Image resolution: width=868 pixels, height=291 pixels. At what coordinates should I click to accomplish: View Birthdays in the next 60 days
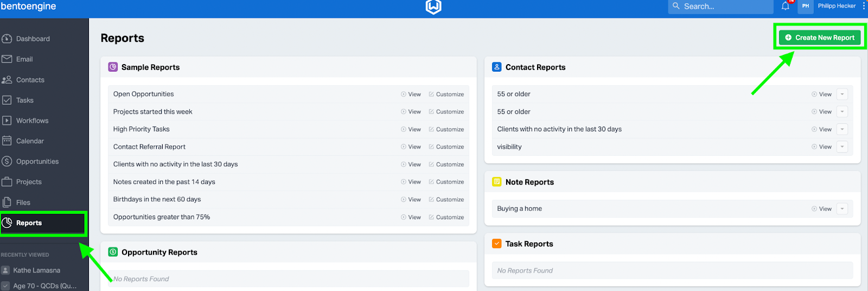tap(411, 199)
